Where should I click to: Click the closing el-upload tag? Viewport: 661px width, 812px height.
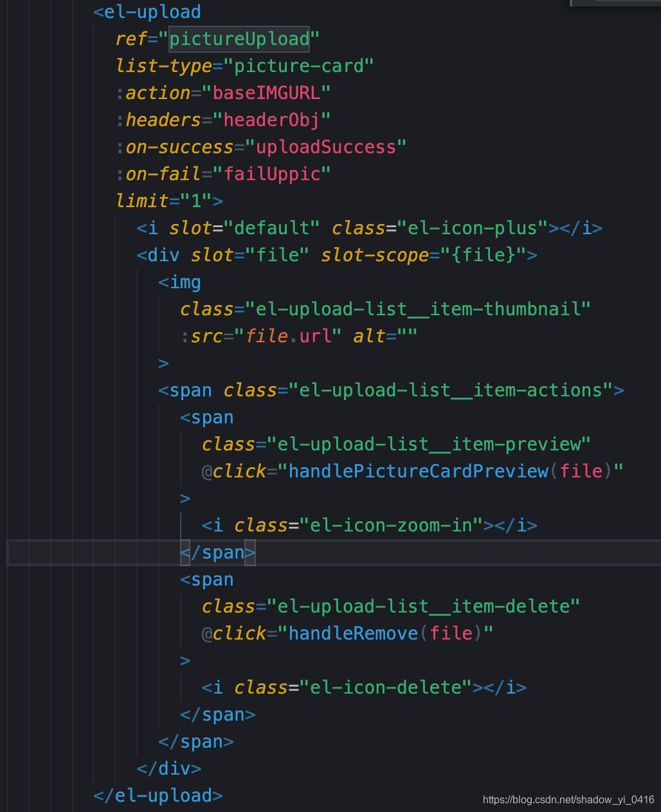tap(158, 796)
